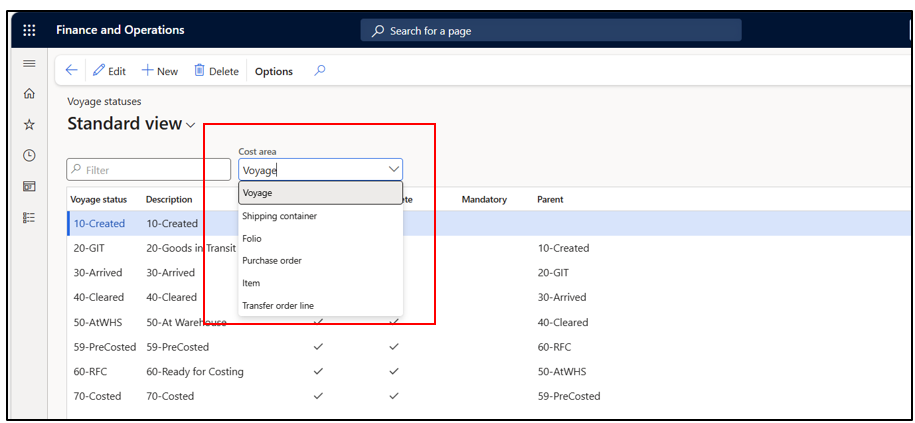Toggle first checkmark in the 70-Costed row
Screen dimensions: 915x423
318,396
